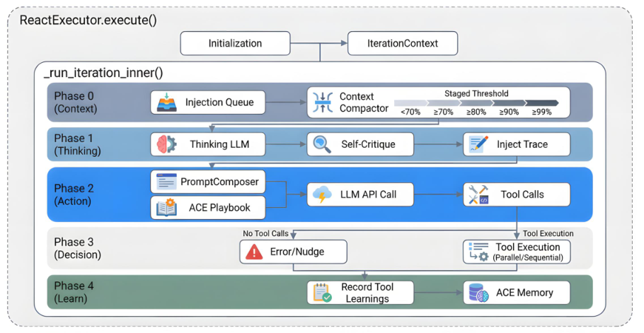Image resolution: width=644 pixels, height=333 pixels.
Task: Click the pencil notepad Inject Trace icon
Action: [x=479, y=144]
